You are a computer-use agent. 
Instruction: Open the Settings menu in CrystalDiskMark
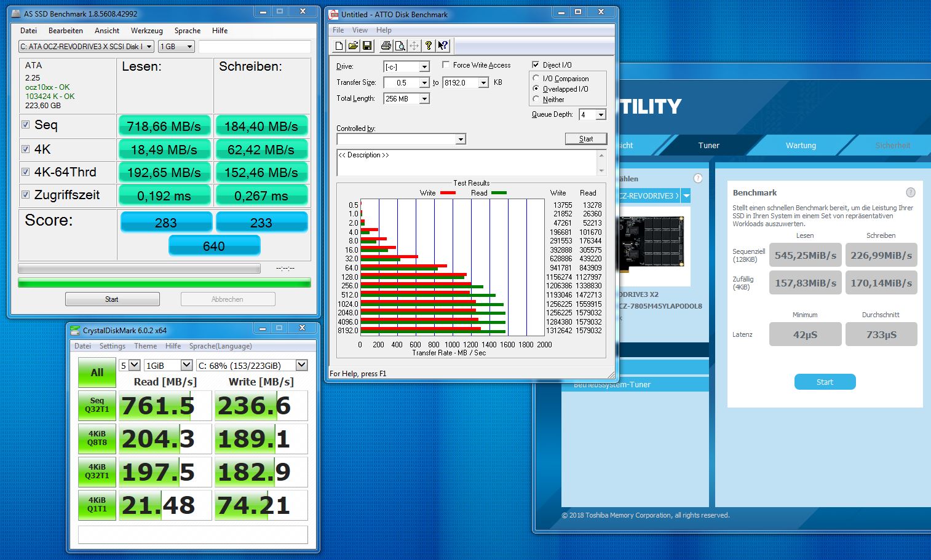tap(113, 346)
